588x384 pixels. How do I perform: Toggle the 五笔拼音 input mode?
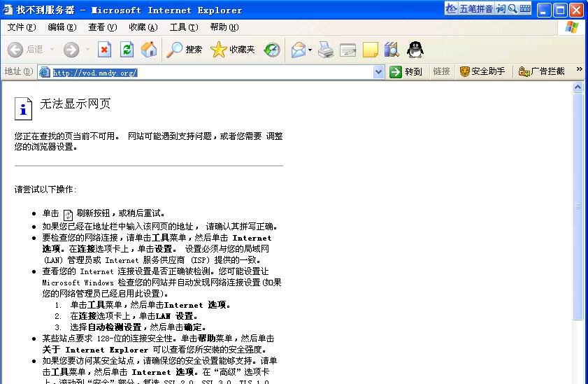(476, 8)
